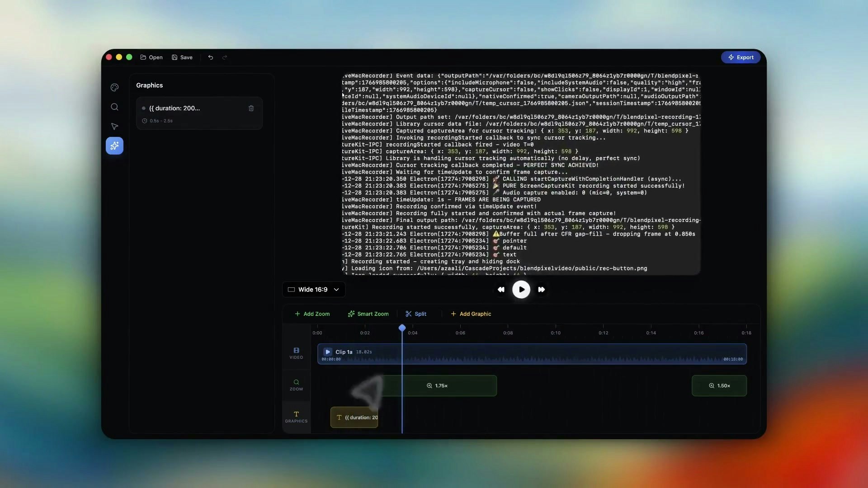Click Add Graphic in timeline toolbar

click(471, 314)
